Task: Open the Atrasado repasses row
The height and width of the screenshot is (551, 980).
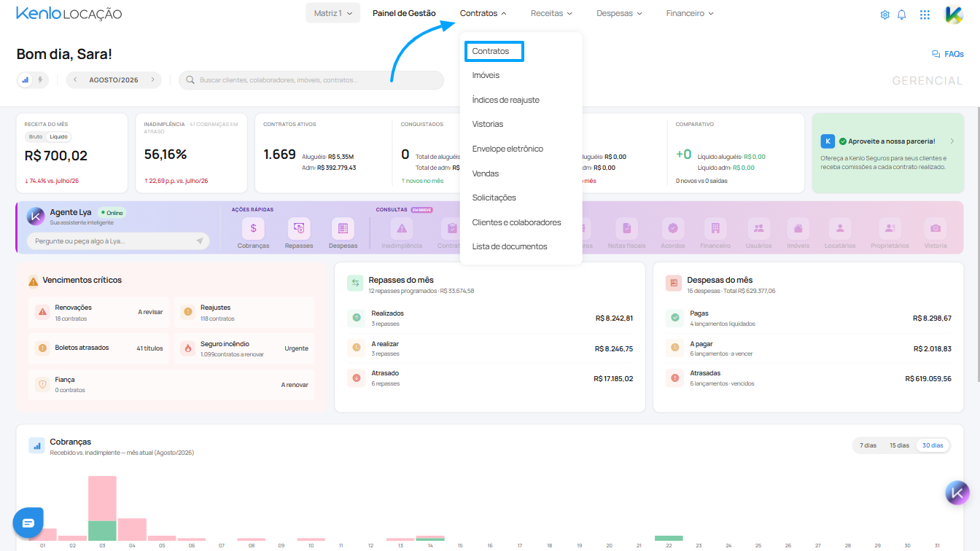Action: (490, 378)
